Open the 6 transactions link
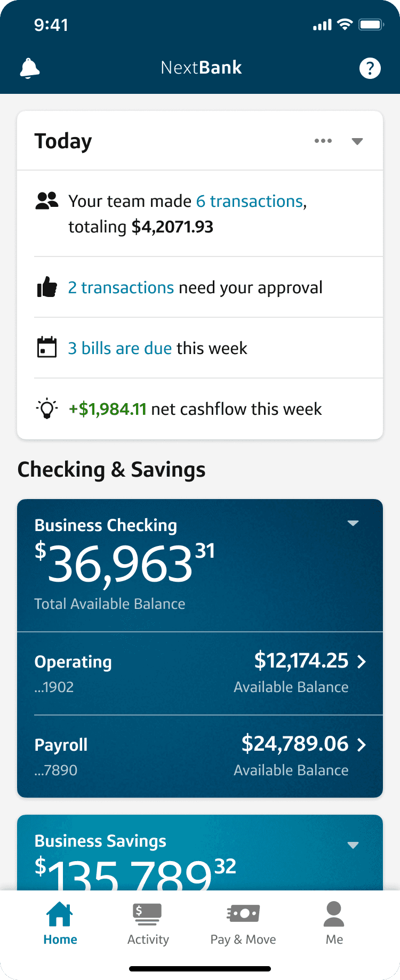Screen dimensions: 400x980 250,201
